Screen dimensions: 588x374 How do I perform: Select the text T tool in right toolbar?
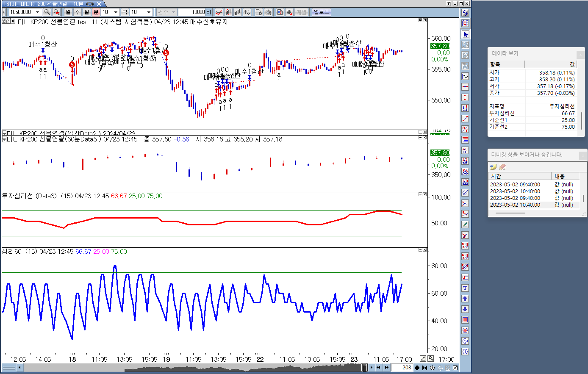click(x=465, y=288)
